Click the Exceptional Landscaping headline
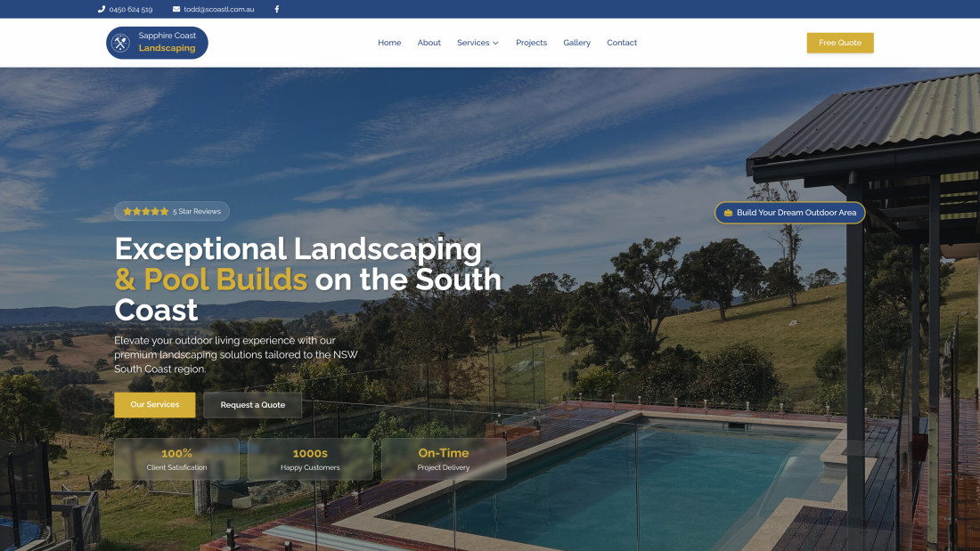Image resolution: width=980 pixels, height=551 pixels. [x=307, y=280]
